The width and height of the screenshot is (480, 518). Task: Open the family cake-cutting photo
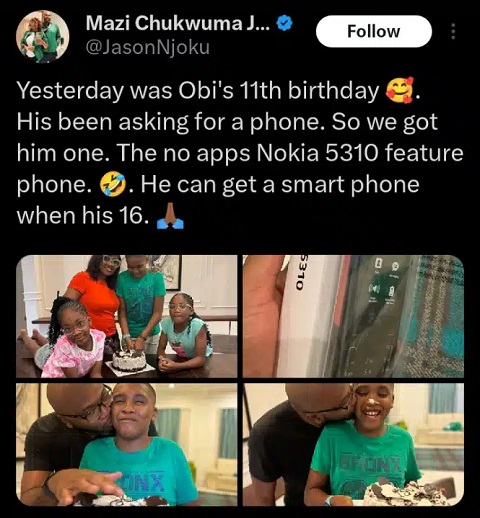[127, 316]
